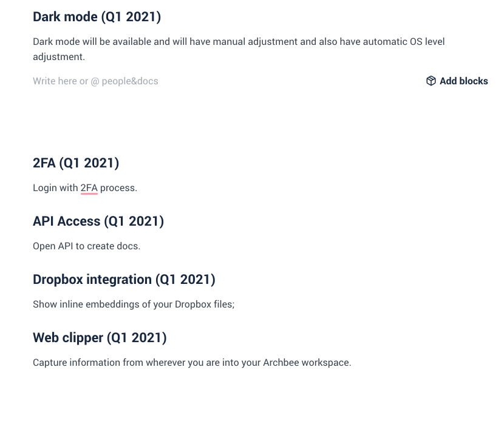Click 'people&docs' in the placeholder line
The width and height of the screenshot is (504, 421).
pyautogui.click(x=130, y=81)
